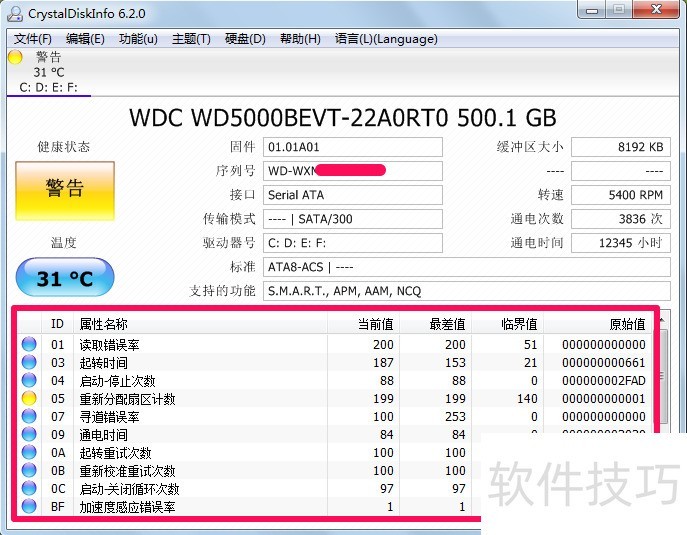Click the rotation speed value 5400 RPM

tap(621, 195)
